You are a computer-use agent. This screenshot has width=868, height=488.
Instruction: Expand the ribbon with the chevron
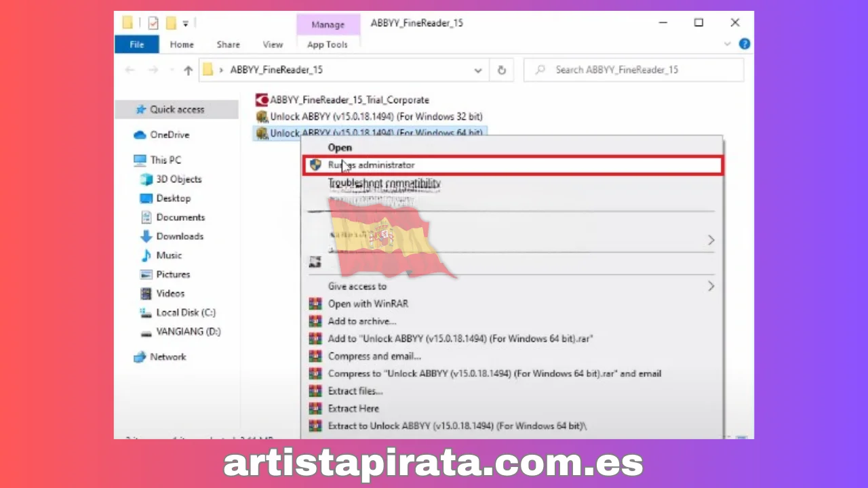tap(728, 44)
